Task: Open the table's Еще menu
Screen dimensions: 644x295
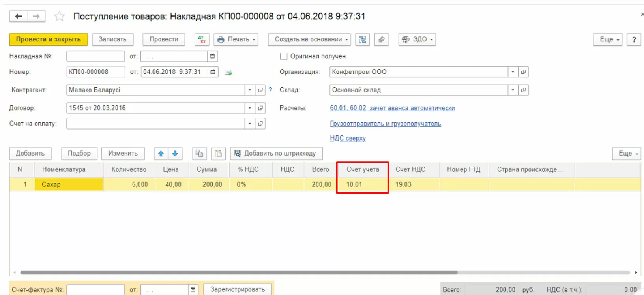Action: pyautogui.click(x=627, y=154)
